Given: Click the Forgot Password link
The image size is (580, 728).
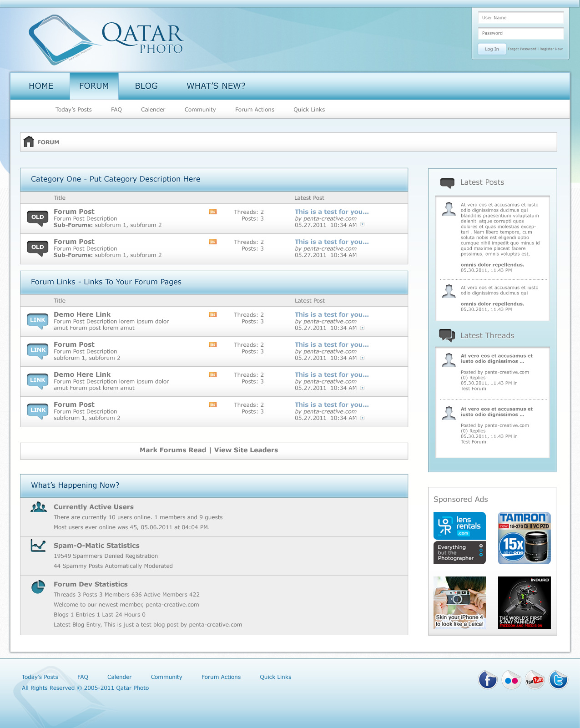Looking at the screenshot, I should (522, 49).
